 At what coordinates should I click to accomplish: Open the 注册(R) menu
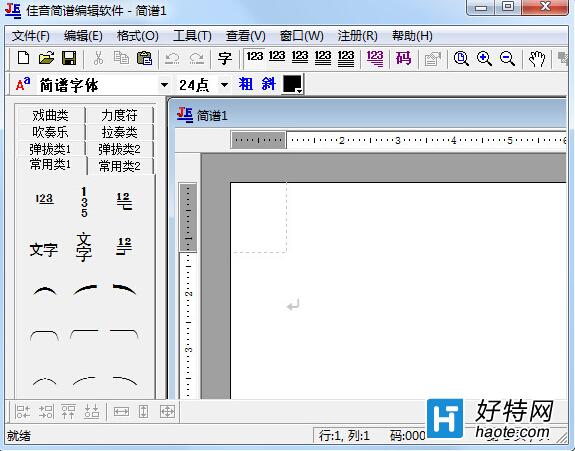[x=358, y=36]
